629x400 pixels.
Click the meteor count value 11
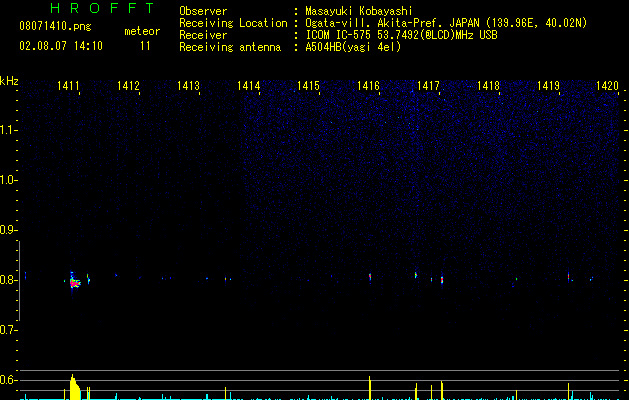click(145, 46)
